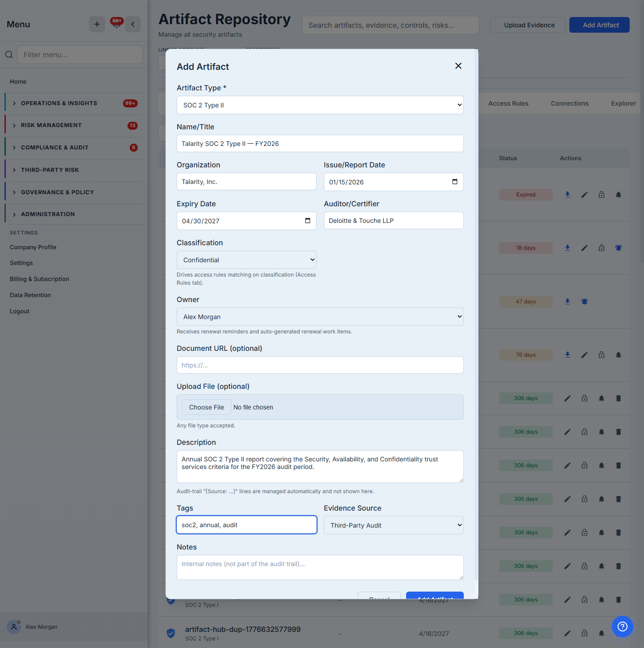Click the alarm bell in the 47 days row
The width and height of the screenshot is (644, 648).
585,302
